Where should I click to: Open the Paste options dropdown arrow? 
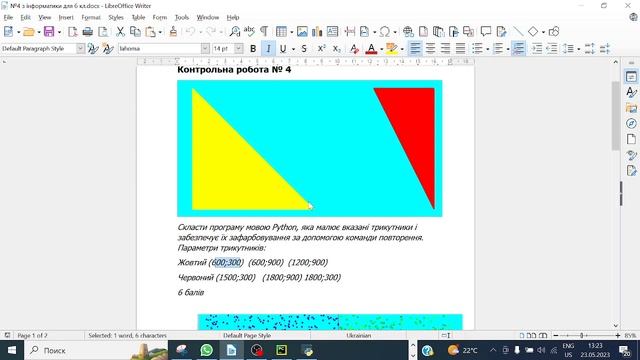(x=160, y=32)
